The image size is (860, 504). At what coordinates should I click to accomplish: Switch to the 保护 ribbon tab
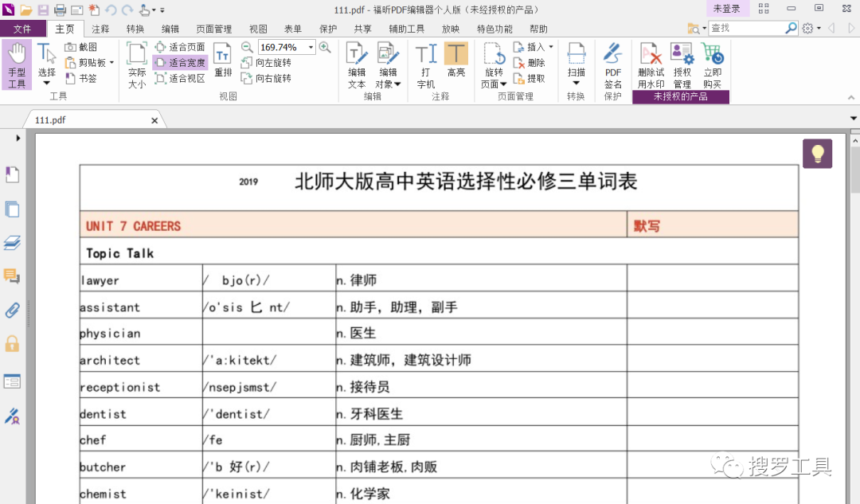[328, 29]
